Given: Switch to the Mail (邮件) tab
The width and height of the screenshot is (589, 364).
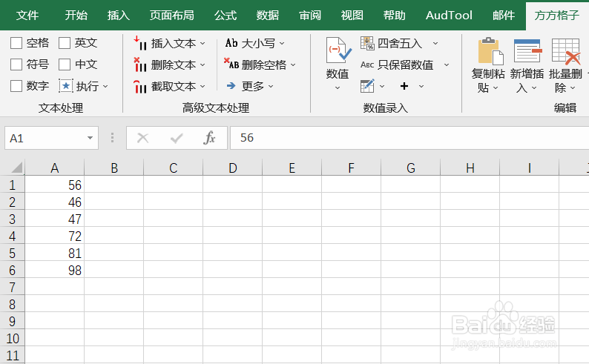Looking at the screenshot, I should [504, 15].
